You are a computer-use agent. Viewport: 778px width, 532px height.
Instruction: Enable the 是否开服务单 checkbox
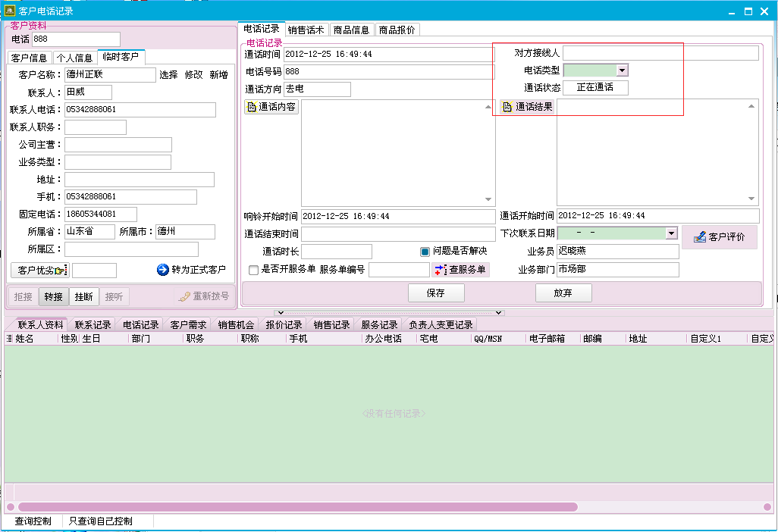pyautogui.click(x=253, y=271)
